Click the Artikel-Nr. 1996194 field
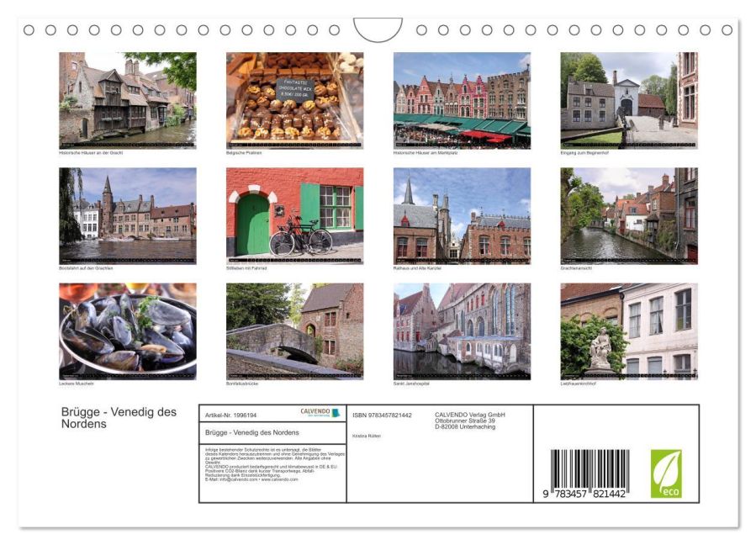The width and height of the screenshot is (756, 545). [x=233, y=413]
